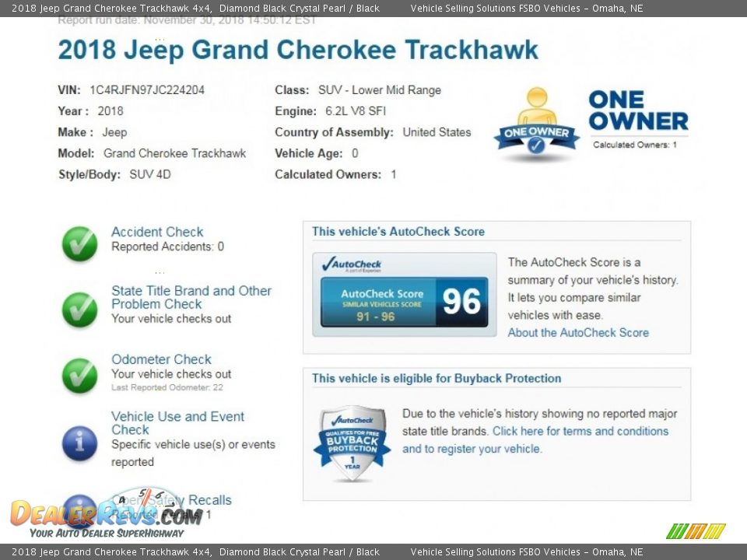Image resolution: width=747 pixels, height=560 pixels.
Task: Click the Buyback Protection shield badge
Action: (352, 443)
